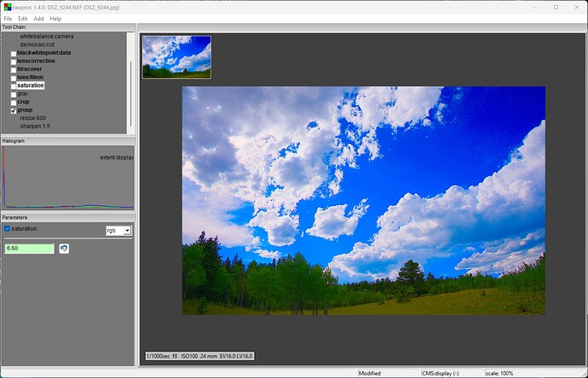Screen dimensions: 588x378
Task: Toggle the saturation tool checkbox in chain
Action: point(14,87)
